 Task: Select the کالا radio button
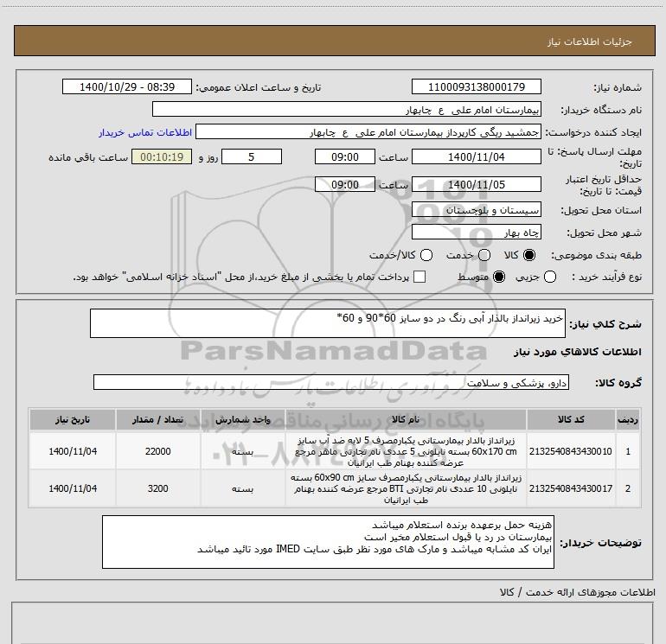[x=529, y=255]
